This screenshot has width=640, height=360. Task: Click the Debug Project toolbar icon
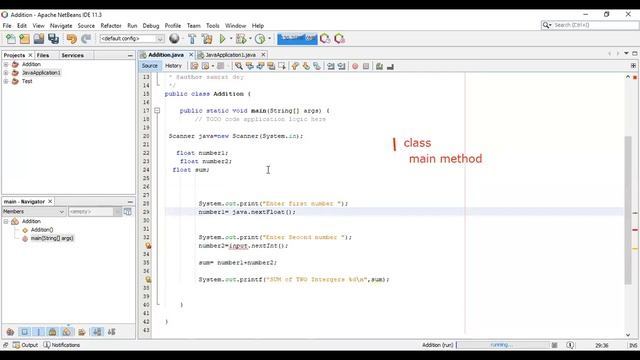pos(241,39)
